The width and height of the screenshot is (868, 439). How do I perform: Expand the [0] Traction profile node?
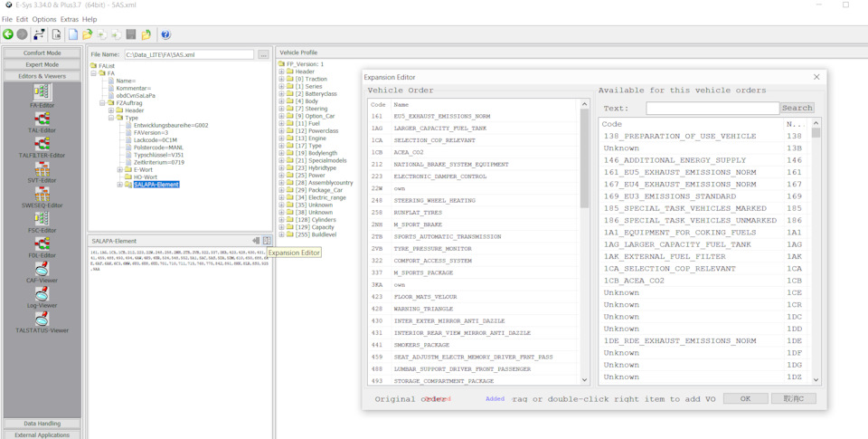click(x=281, y=80)
